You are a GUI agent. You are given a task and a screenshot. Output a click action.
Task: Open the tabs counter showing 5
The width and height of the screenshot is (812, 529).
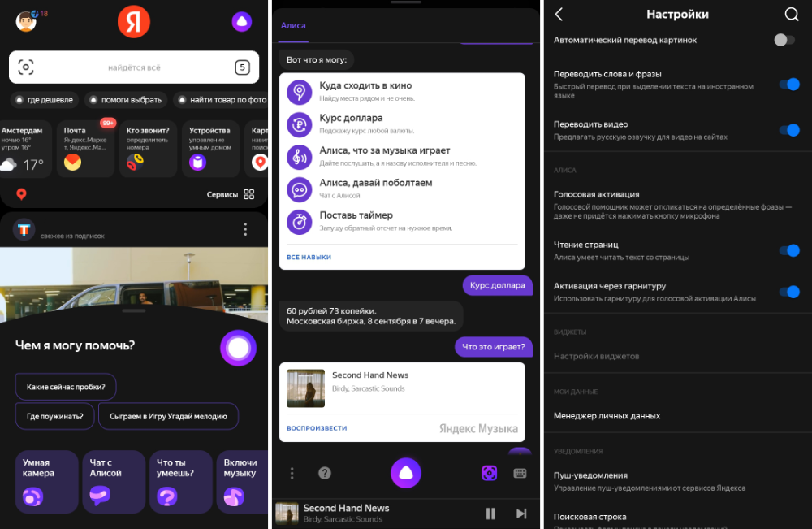(242, 67)
